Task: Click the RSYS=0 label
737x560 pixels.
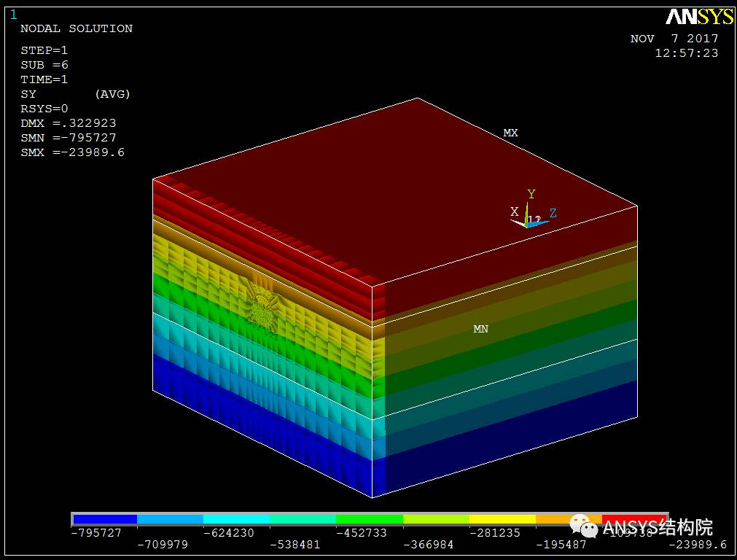Action: pos(44,108)
